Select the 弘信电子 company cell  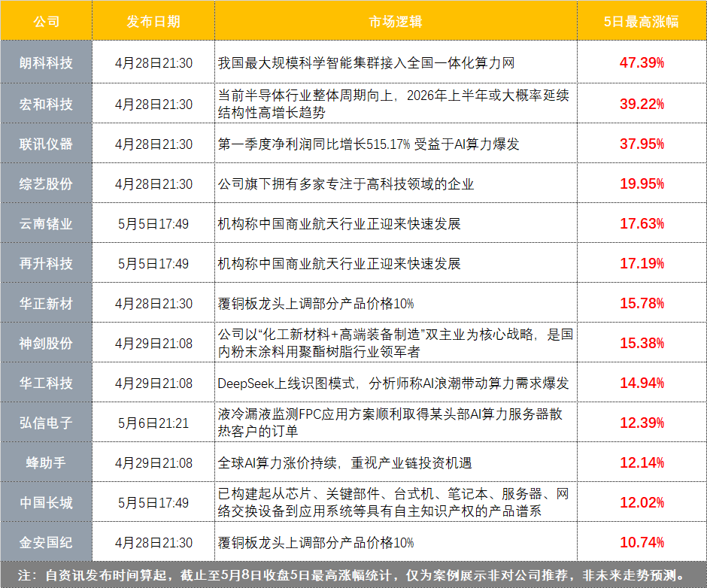(x=46, y=423)
